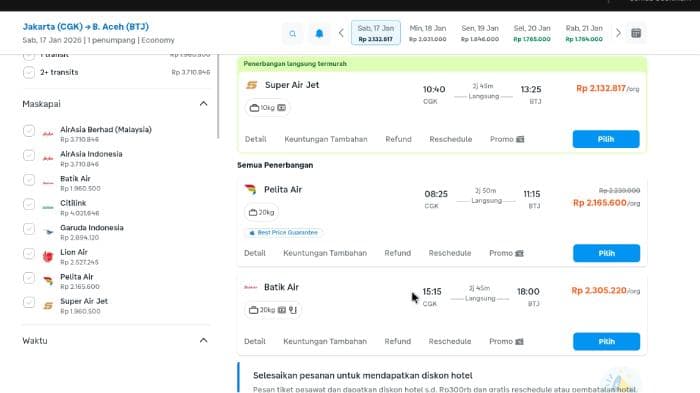Open Detail tab of Super Air Jet flight

(x=255, y=139)
